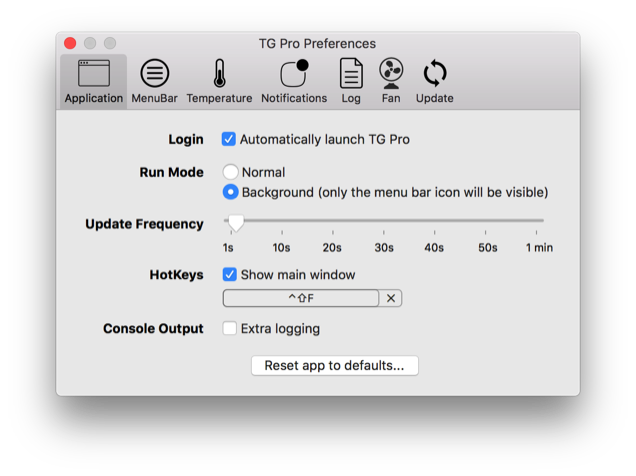This screenshot has width=636, height=476.
Task: Enable Extra logging checkbox
Action: pos(230,328)
